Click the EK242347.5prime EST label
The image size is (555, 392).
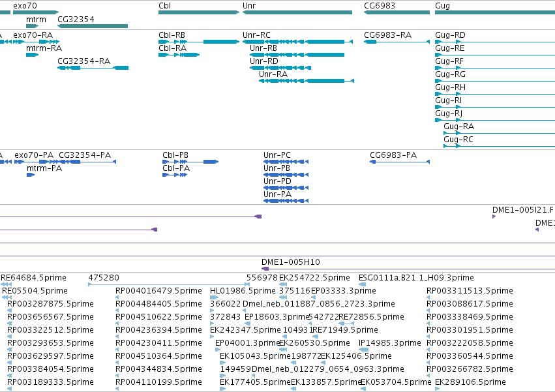(x=245, y=330)
